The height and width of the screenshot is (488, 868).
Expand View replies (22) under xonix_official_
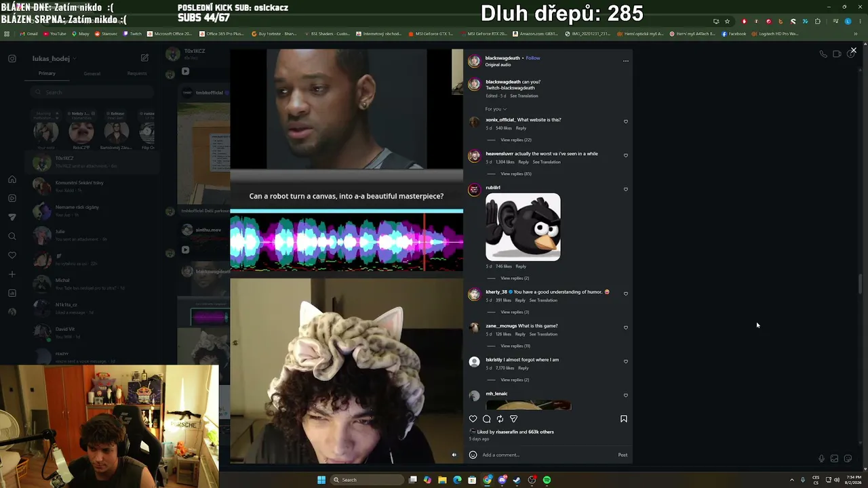click(x=516, y=140)
